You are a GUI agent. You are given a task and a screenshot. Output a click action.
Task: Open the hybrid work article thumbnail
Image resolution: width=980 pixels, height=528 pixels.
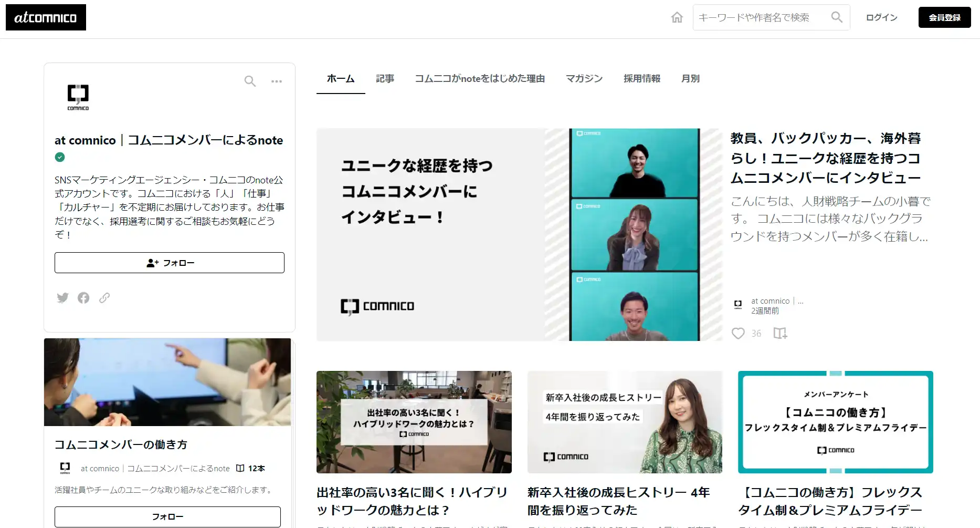tap(414, 422)
